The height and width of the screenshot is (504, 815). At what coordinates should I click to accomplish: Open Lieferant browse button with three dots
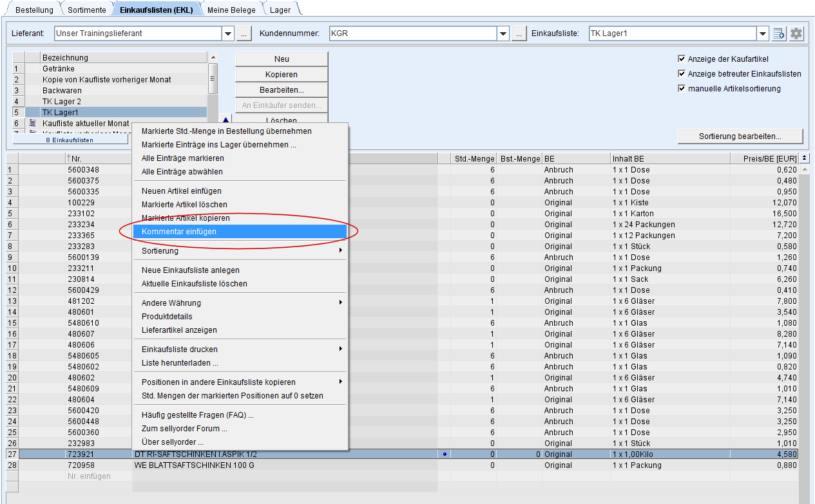(x=243, y=33)
